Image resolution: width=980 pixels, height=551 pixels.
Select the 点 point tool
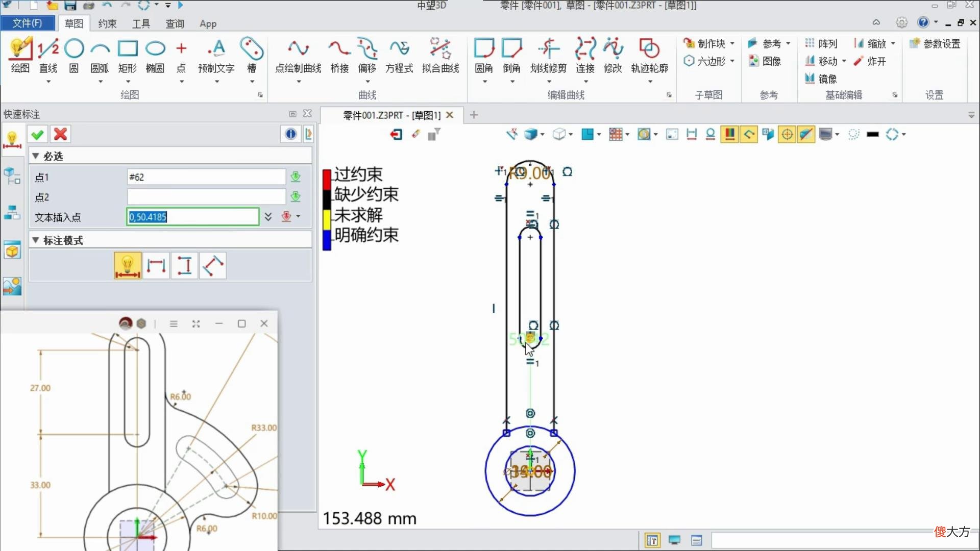click(181, 55)
